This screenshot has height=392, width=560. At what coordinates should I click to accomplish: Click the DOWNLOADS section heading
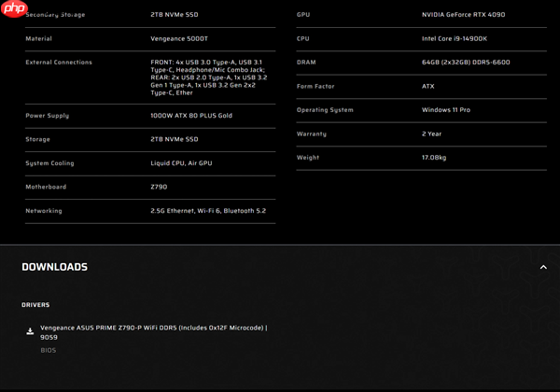(x=54, y=267)
